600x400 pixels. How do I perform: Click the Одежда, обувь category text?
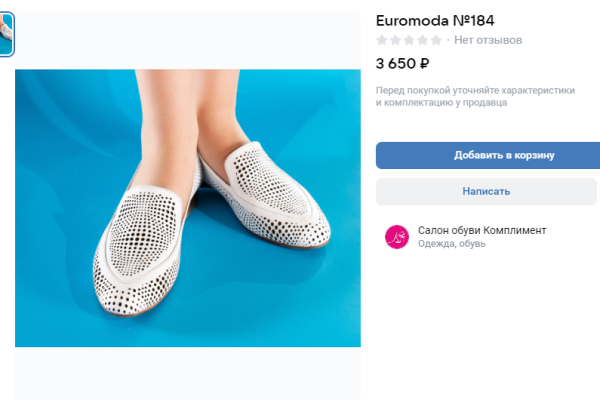point(452,244)
